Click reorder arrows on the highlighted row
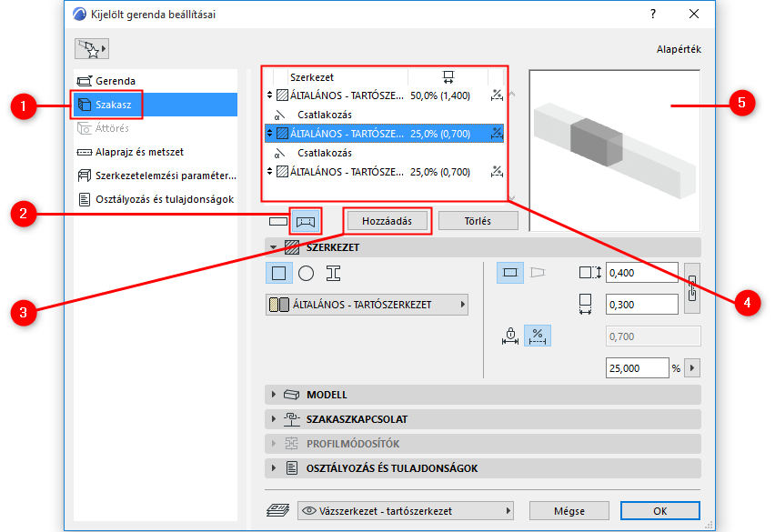775x532 pixels. [269, 133]
